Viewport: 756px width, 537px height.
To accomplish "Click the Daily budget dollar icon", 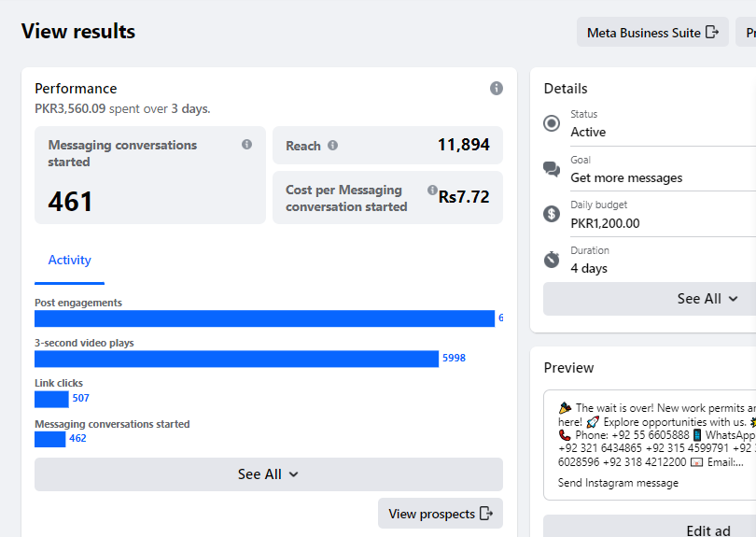I will (552, 214).
